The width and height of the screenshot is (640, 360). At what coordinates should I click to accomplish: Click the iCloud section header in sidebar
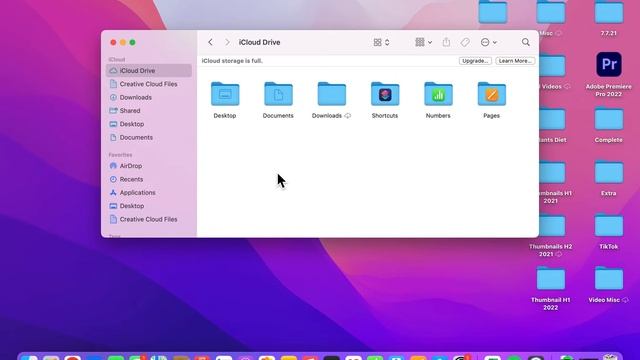tap(117, 60)
